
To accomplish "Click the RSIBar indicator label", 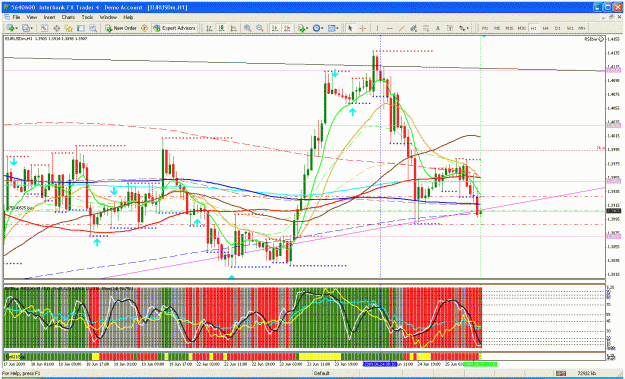I will [594, 39].
